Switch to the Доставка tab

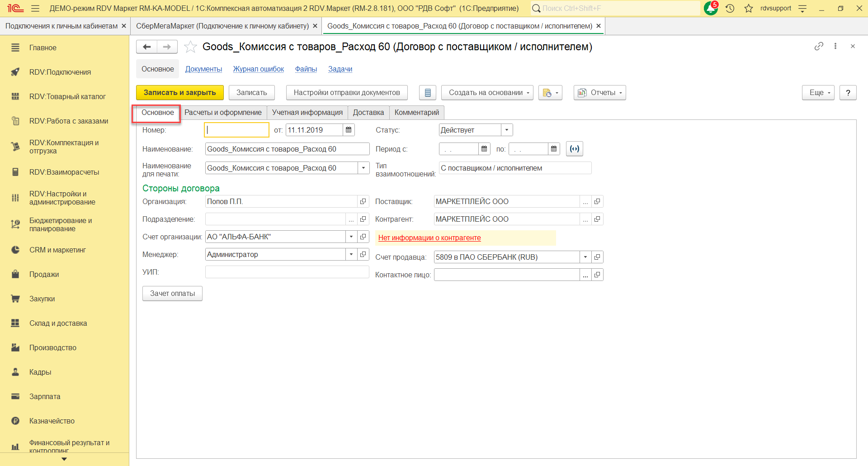pos(368,113)
